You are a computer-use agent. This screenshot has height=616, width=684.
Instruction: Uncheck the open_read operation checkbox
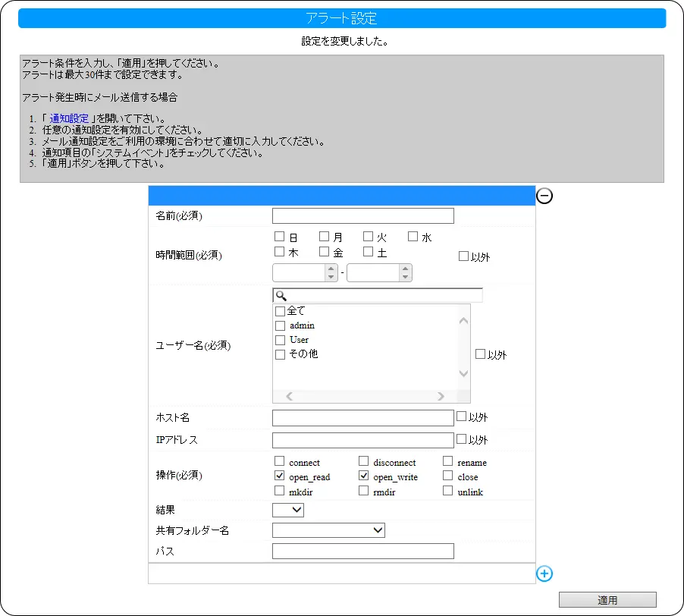[280, 476]
